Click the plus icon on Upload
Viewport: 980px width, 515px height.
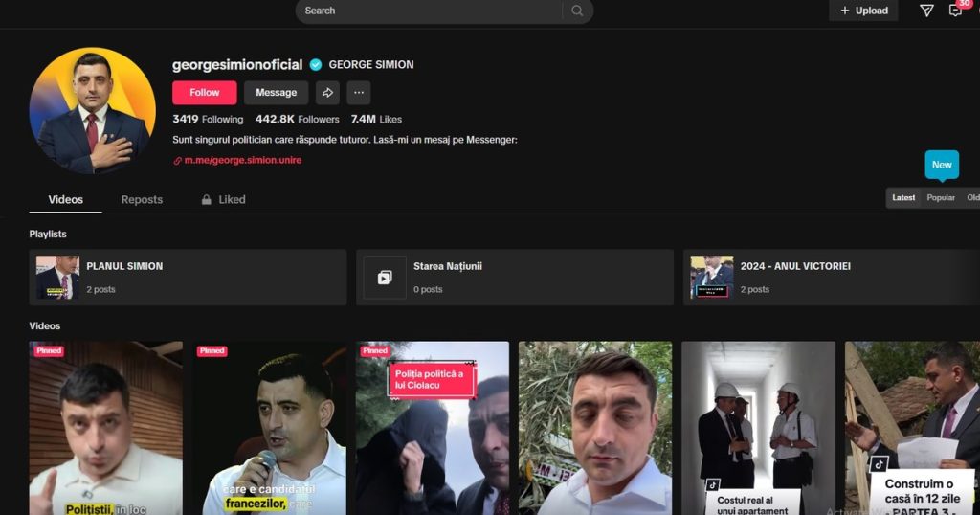point(845,11)
